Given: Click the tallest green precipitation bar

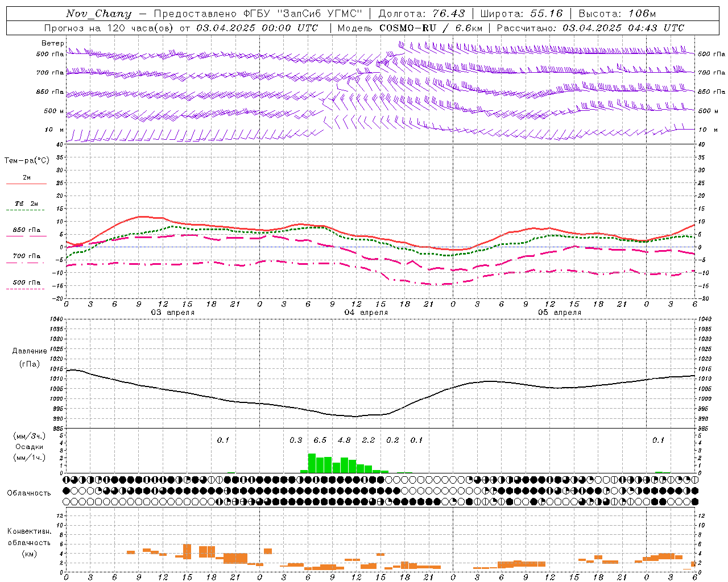Looking at the screenshot, I should pos(312,463).
